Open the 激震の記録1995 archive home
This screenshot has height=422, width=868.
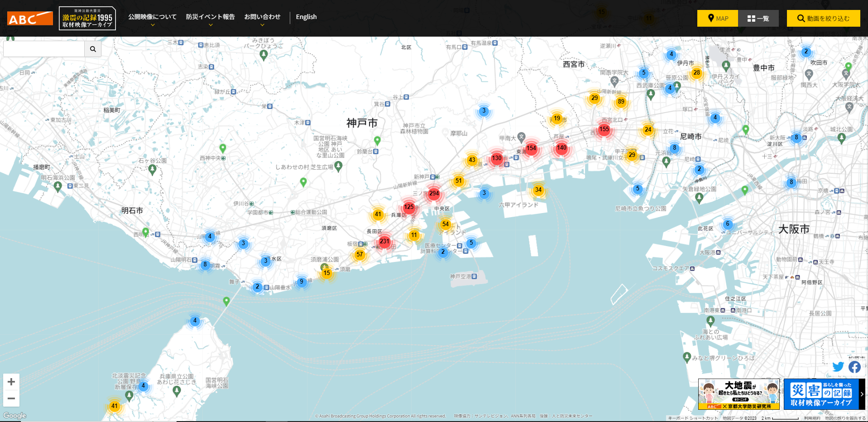pyautogui.click(x=87, y=19)
